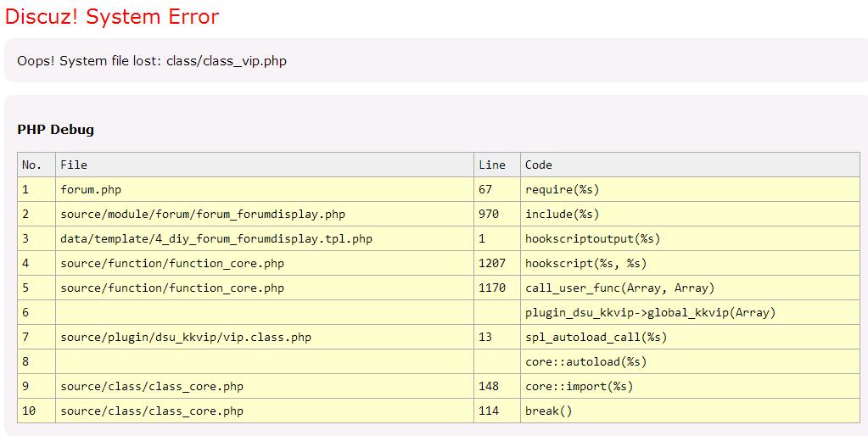The image size is (868, 436).
Task: Click row number 1 cell
Action: [x=36, y=190]
